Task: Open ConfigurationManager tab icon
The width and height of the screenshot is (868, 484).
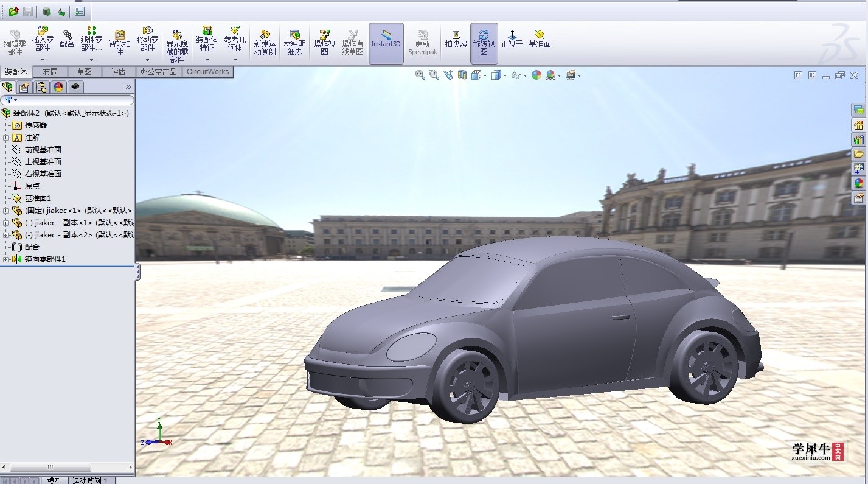Action: (41, 87)
